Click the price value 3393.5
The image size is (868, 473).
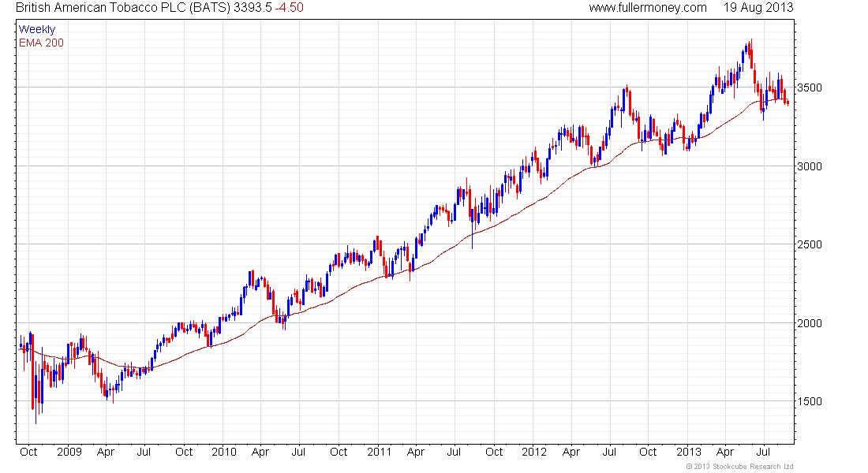coord(253,8)
